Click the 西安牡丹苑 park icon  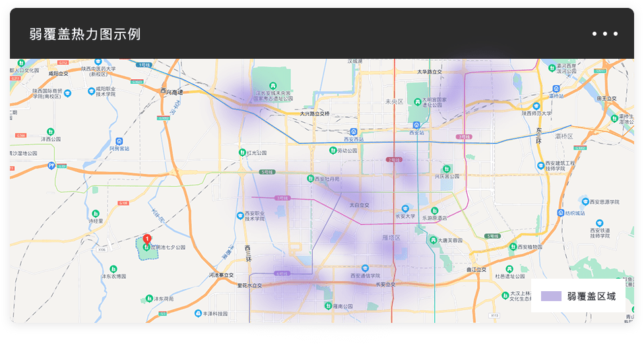(x=311, y=178)
